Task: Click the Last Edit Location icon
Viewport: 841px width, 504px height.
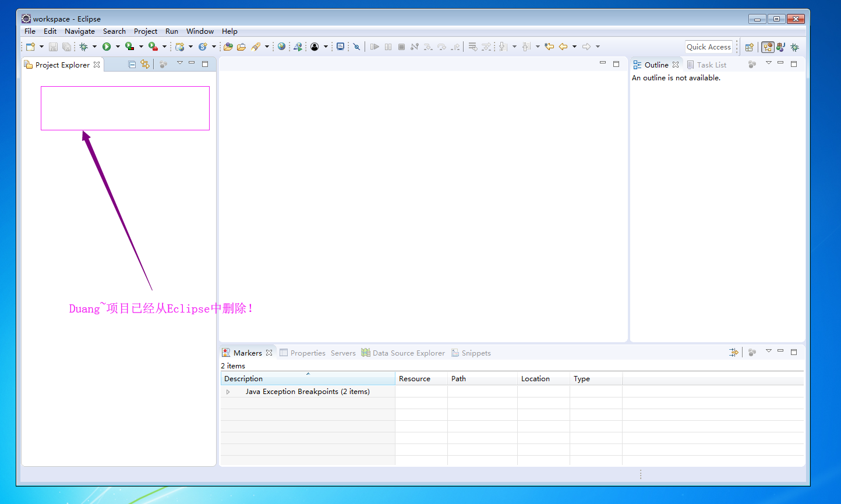Action: [x=549, y=47]
